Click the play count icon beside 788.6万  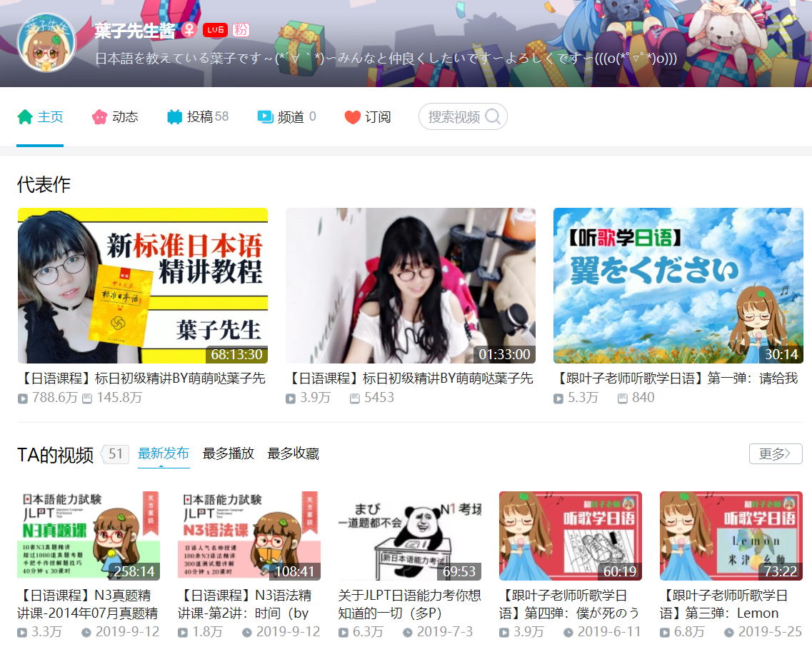pyautogui.click(x=23, y=399)
